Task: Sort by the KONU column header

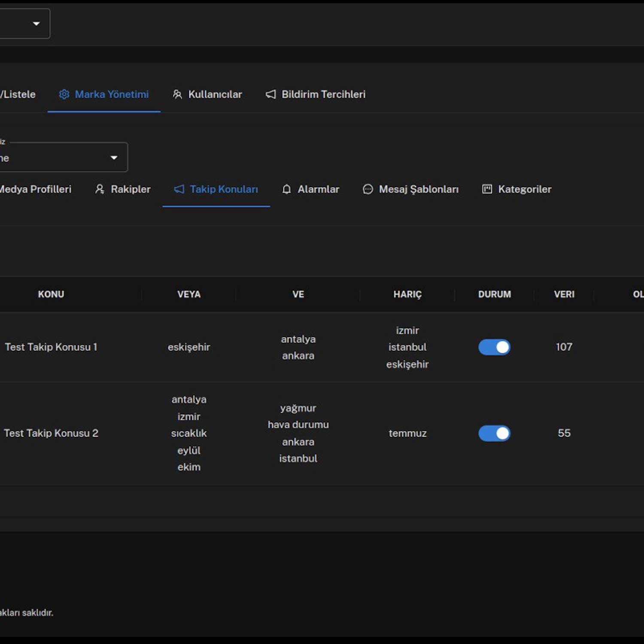Action: (x=51, y=295)
